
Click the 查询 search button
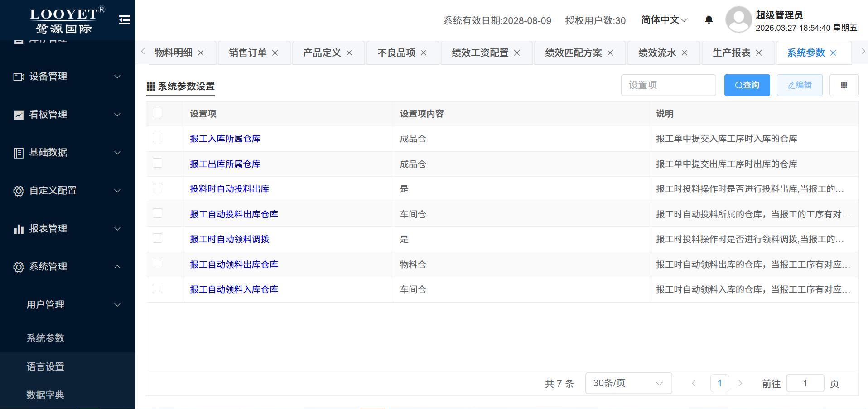tap(747, 85)
